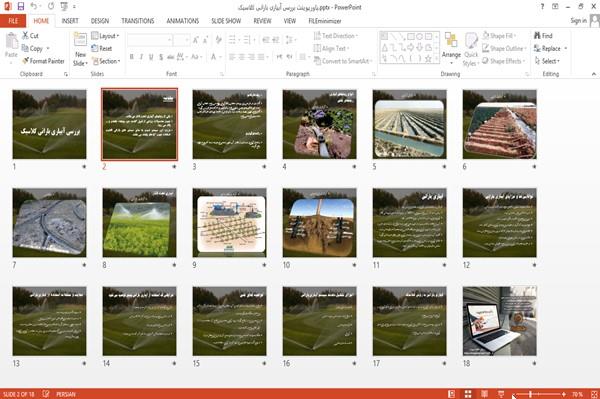The height and width of the screenshot is (399, 600).
Task: Click the Increase Font Size icon
Action: tap(196, 40)
